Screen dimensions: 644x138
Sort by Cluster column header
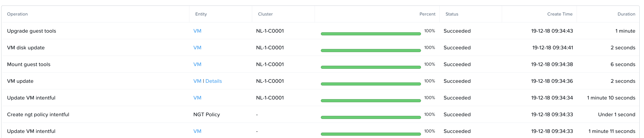[265, 14]
